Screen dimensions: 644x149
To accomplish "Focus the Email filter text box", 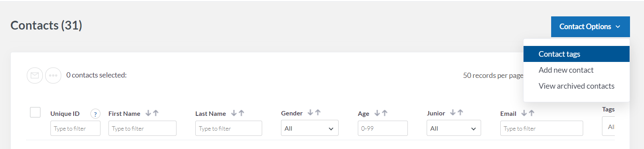I will [x=542, y=128].
